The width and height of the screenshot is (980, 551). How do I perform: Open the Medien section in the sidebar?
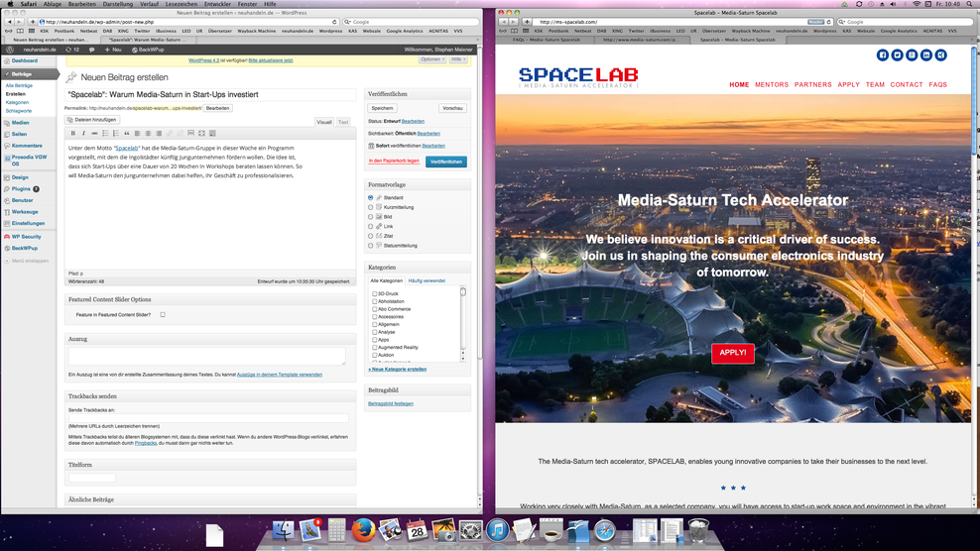click(x=20, y=123)
